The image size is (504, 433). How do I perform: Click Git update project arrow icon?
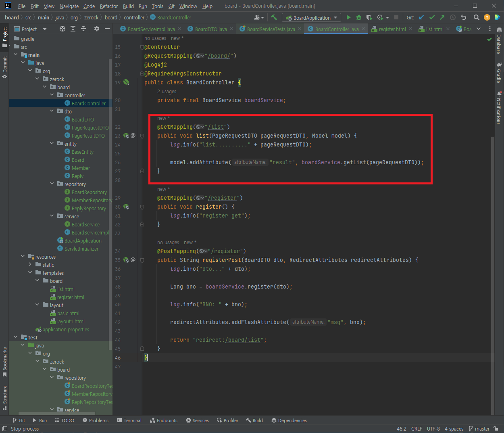click(422, 17)
